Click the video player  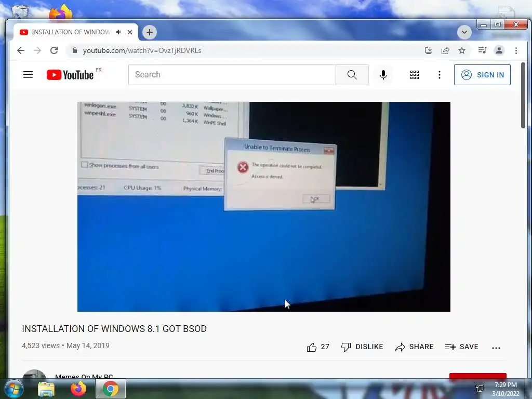point(263,207)
